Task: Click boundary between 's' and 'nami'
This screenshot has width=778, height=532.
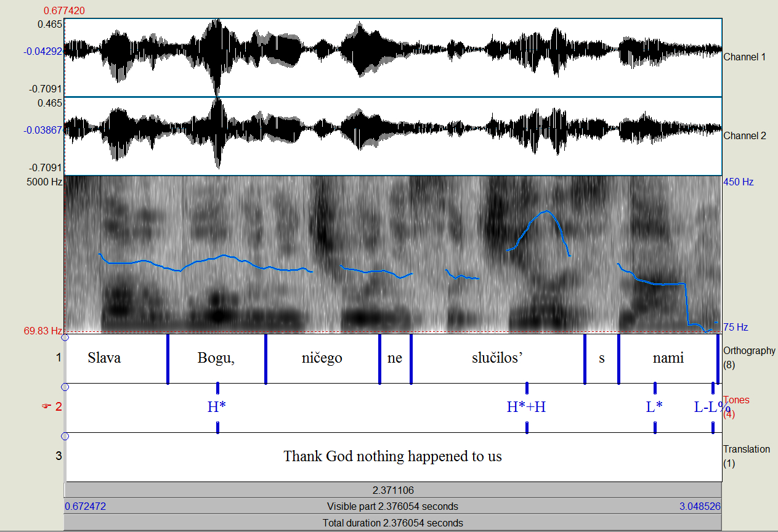Action: [x=618, y=358]
